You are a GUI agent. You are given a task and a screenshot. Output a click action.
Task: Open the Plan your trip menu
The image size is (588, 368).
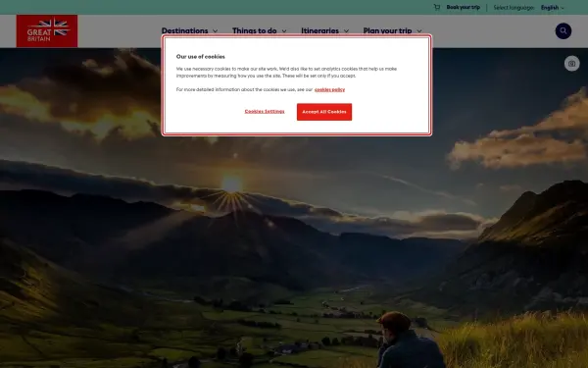[387, 30]
